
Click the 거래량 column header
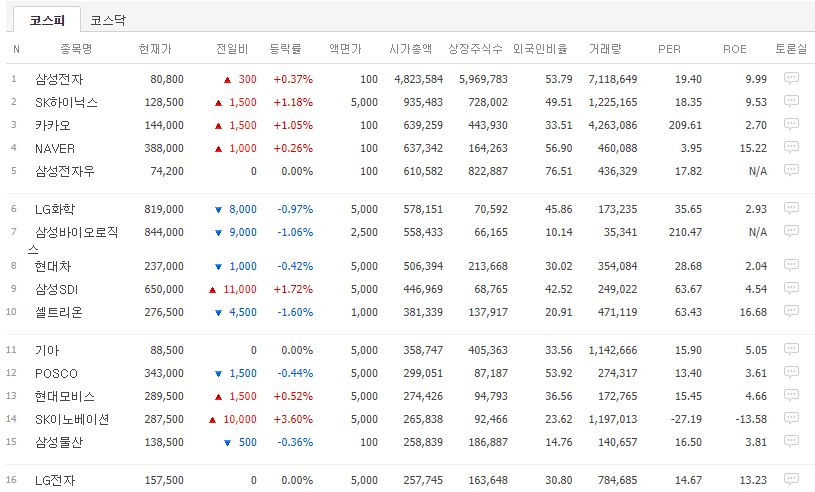tap(605, 49)
